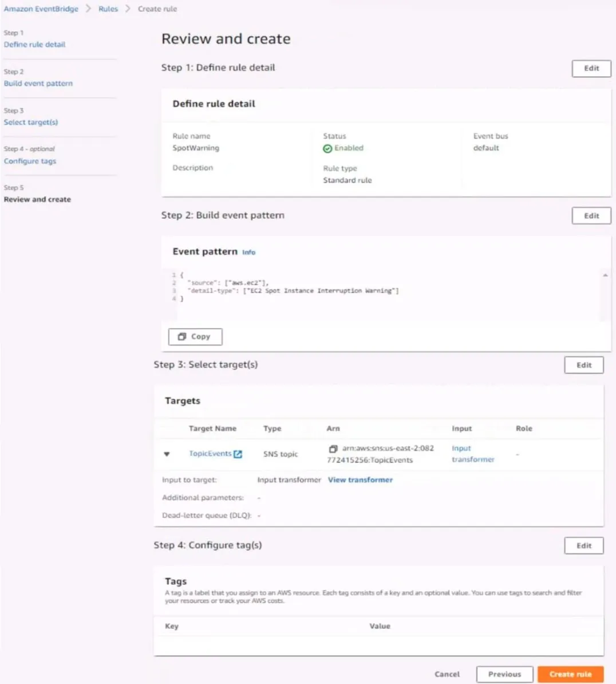The width and height of the screenshot is (616, 684).
Task: Click the View transformer link
Action: pyautogui.click(x=360, y=480)
